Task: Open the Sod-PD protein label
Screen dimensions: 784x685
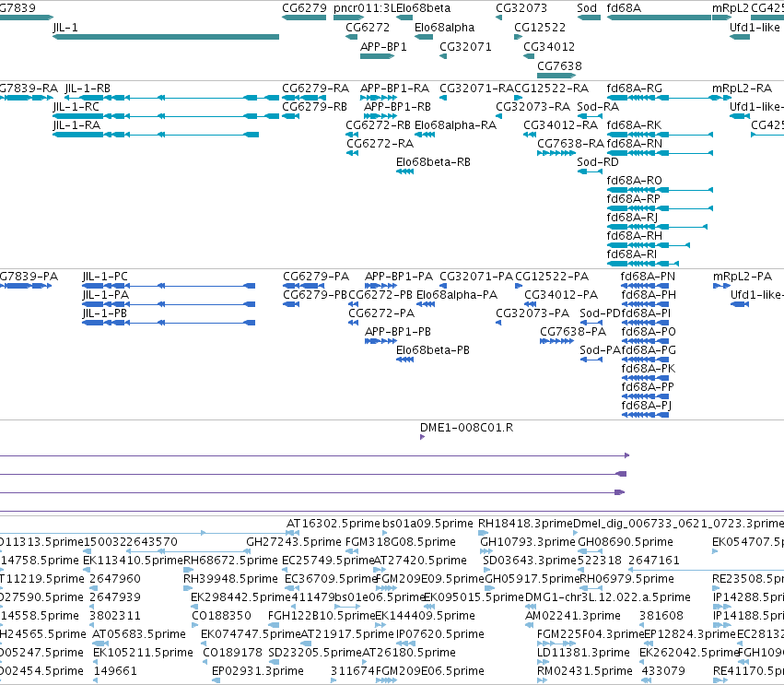Action: [600, 313]
